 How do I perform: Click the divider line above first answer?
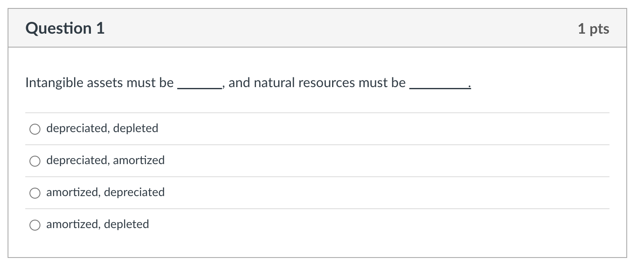318,113
